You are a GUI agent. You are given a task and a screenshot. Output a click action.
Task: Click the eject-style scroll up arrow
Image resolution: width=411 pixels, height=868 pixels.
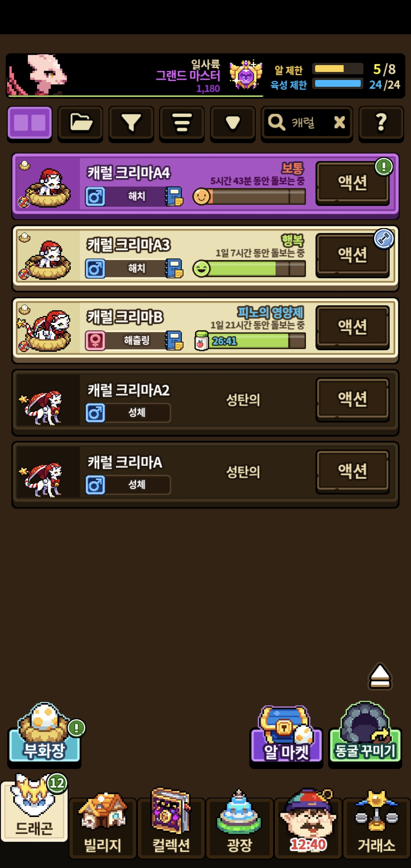380,676
